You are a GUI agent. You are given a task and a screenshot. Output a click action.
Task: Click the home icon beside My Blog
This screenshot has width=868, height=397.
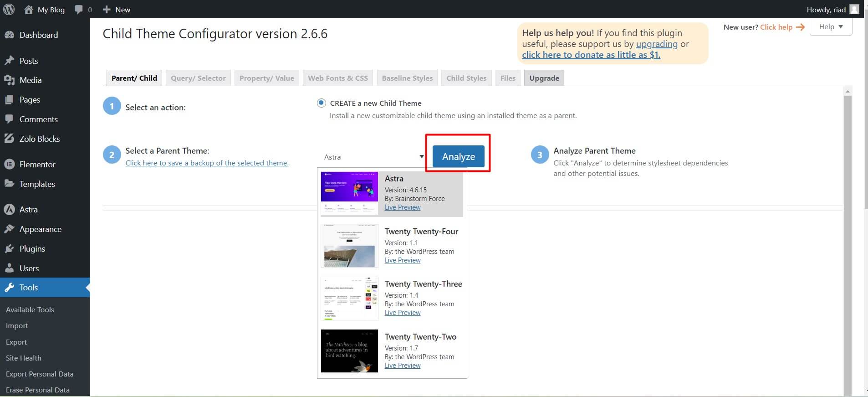click(29, 10)
